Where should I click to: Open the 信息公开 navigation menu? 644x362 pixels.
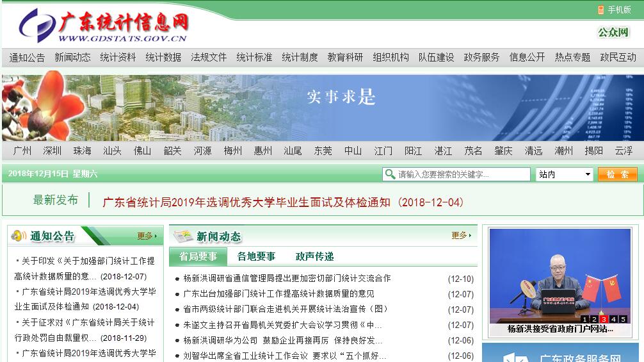pyautogui.click(x=527, y=57)
